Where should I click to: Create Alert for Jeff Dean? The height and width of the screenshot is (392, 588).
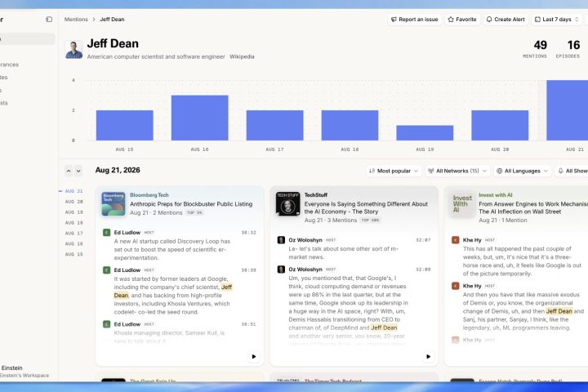[506, 19]
